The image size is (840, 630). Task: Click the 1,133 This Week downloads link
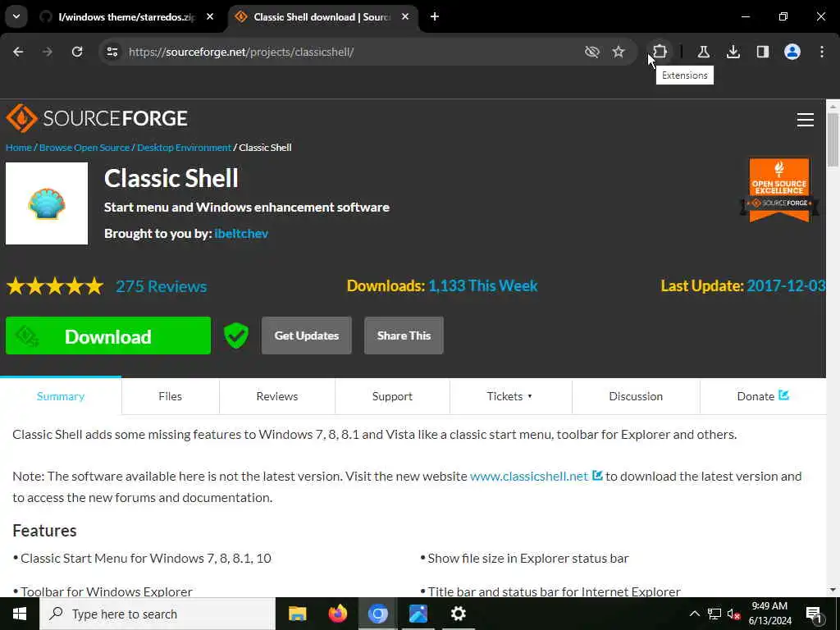482,285
